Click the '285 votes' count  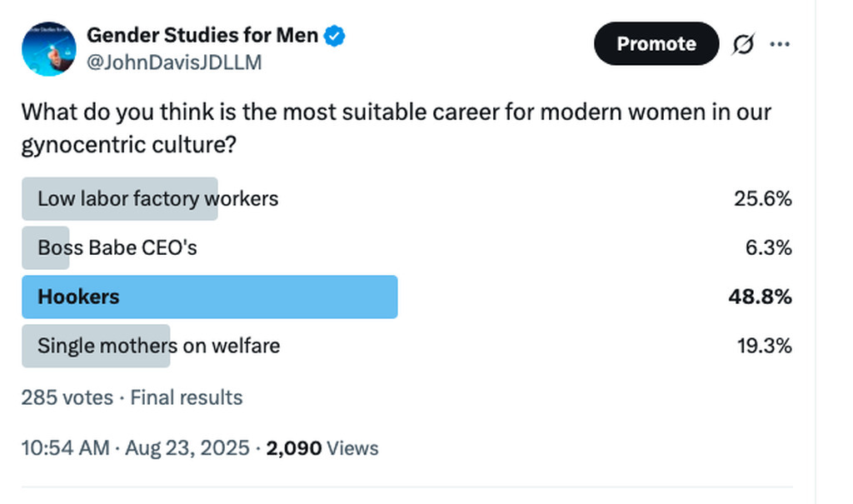pos(67,397)
